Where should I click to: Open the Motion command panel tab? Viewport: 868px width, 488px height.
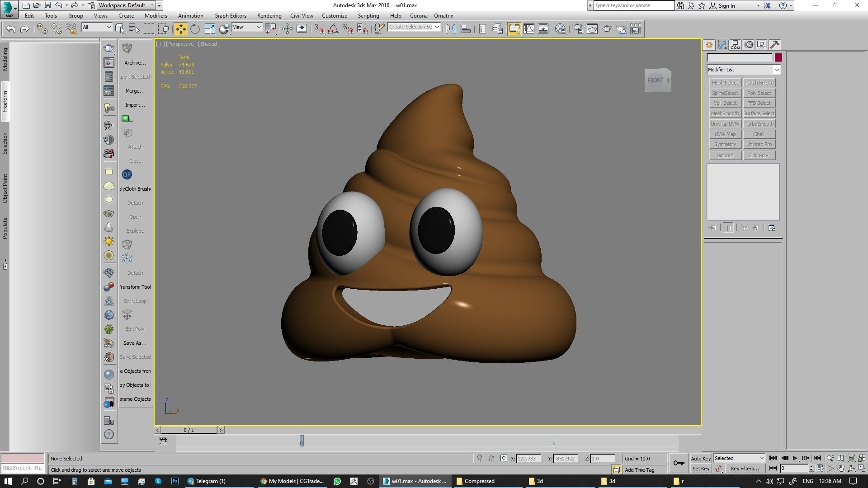(749, 45)
